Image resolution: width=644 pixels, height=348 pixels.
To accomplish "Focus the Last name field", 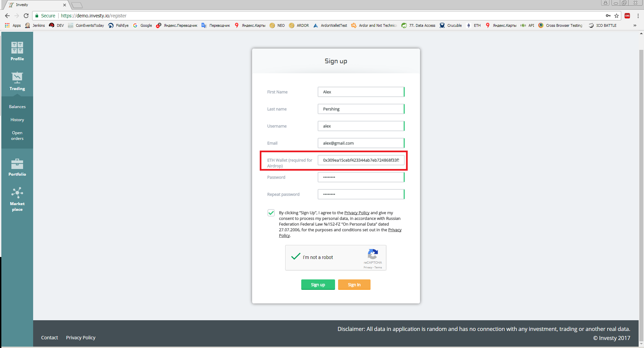I will [x=361, y=109].
